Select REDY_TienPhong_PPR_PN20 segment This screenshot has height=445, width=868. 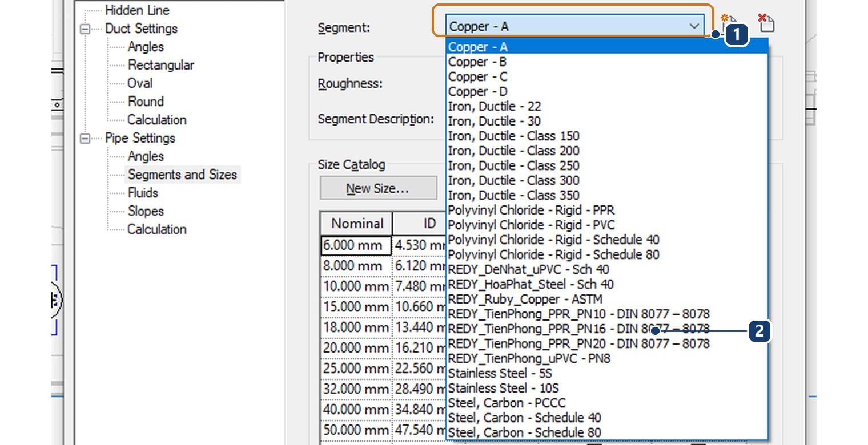[607, 343]
